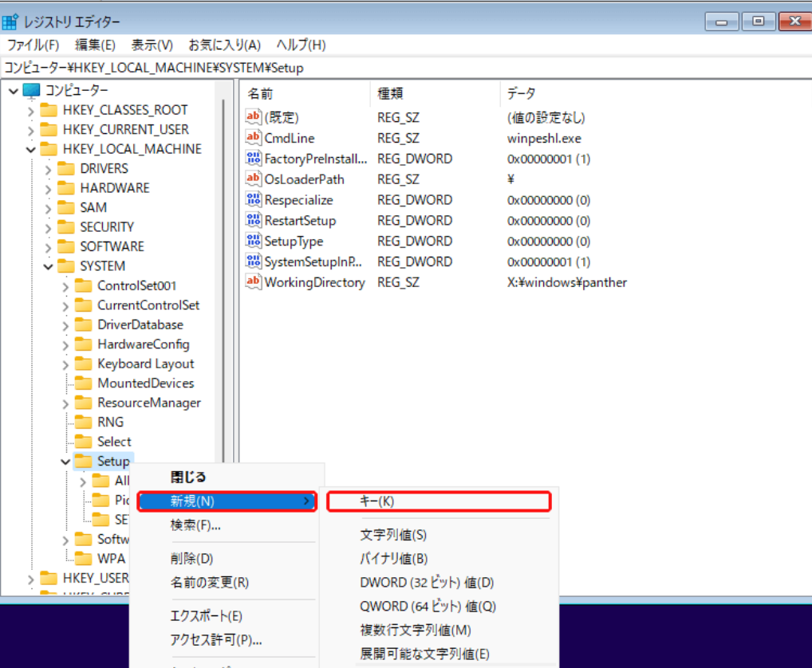The image size is (812, 668).
Task: Click the SAM folder icon
Action: tap(65, 207)
